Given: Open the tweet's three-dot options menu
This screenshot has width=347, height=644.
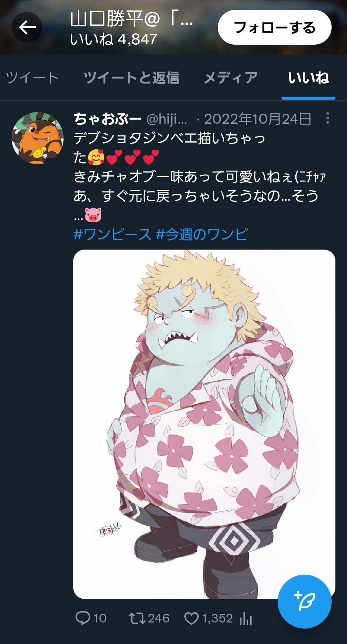Looking at the screenshot, I should [x=327, y=118].
